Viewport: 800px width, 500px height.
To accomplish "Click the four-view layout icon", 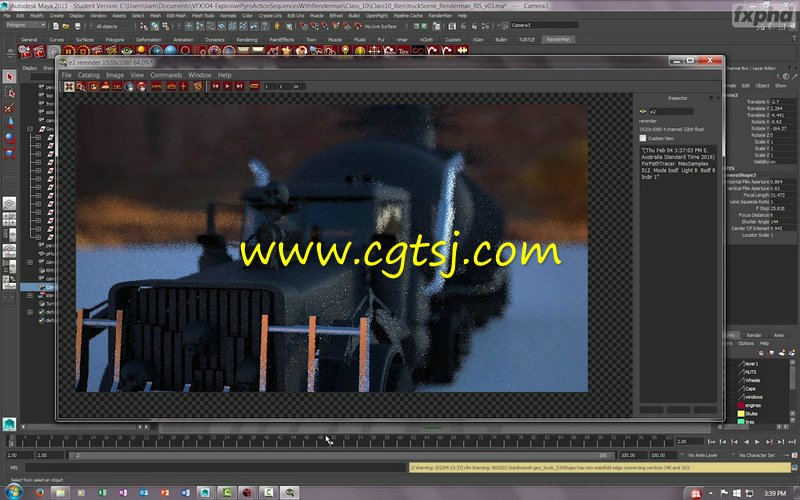I will point(9,219).
